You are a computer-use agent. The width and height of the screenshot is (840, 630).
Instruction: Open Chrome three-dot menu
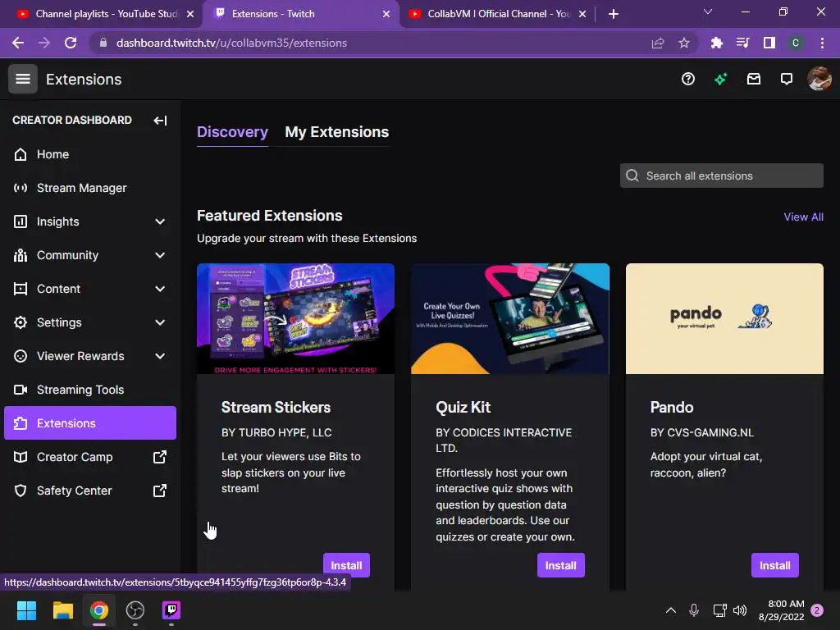click(x=822, y=43)
